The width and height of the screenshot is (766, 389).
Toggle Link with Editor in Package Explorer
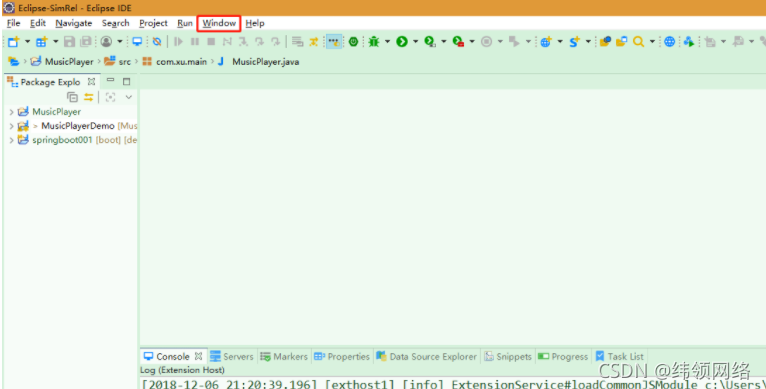coord(88,97)
